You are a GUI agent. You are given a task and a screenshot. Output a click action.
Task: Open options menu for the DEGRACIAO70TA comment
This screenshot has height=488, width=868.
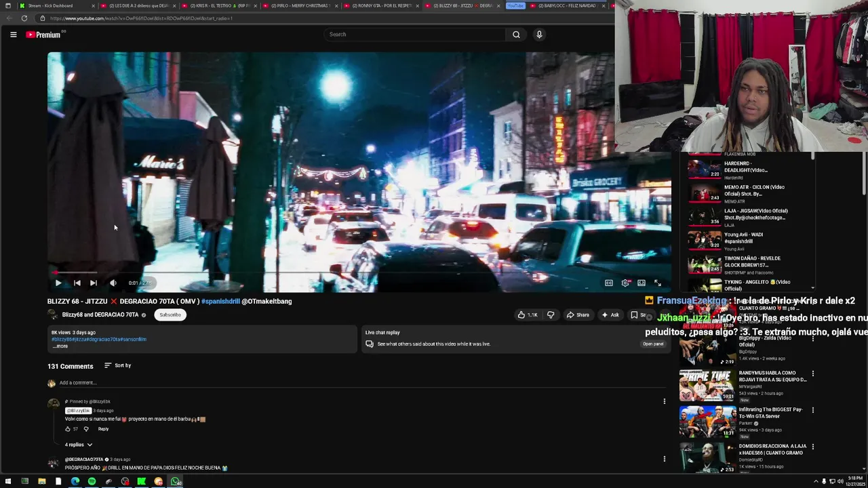click(664, 459)
